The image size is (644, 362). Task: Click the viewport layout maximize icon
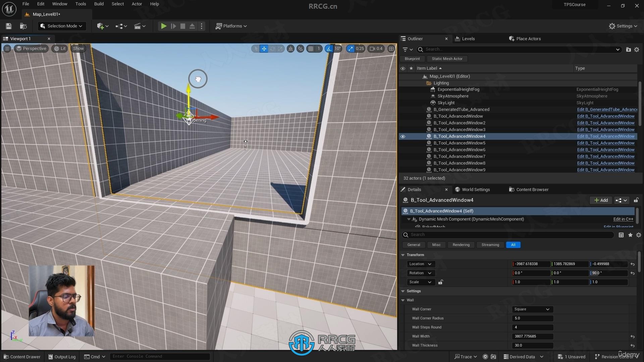391,49
